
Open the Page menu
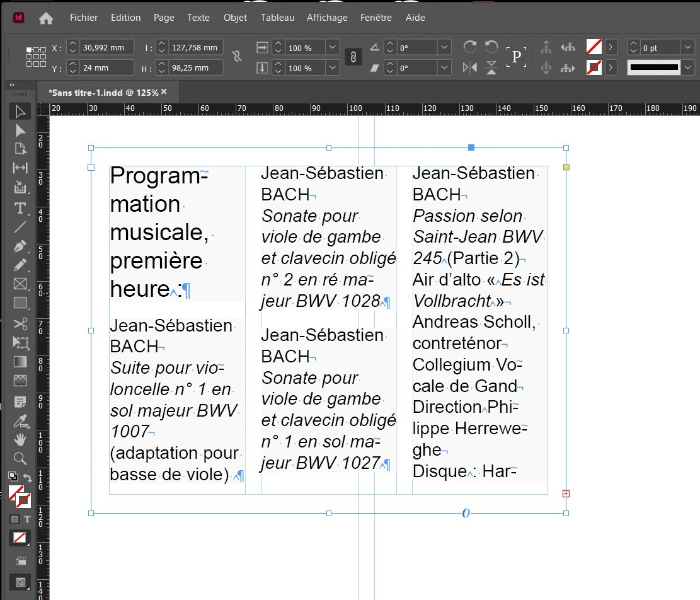[x=164, y=18]
